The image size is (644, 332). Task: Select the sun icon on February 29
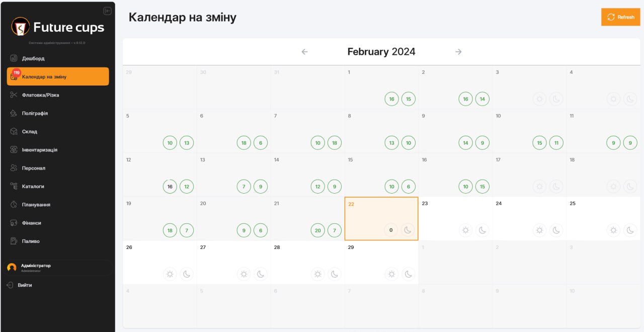(x=391, y=274)
